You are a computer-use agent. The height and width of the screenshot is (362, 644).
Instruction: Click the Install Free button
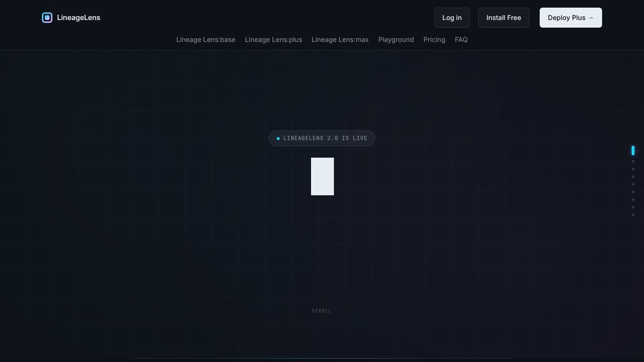[x=503, y=18]
